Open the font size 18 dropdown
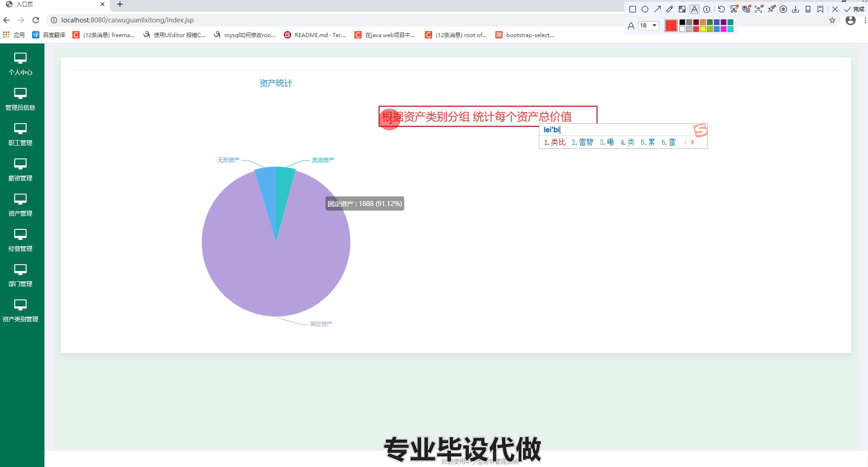The image size is (868, 467). (649, 26)
